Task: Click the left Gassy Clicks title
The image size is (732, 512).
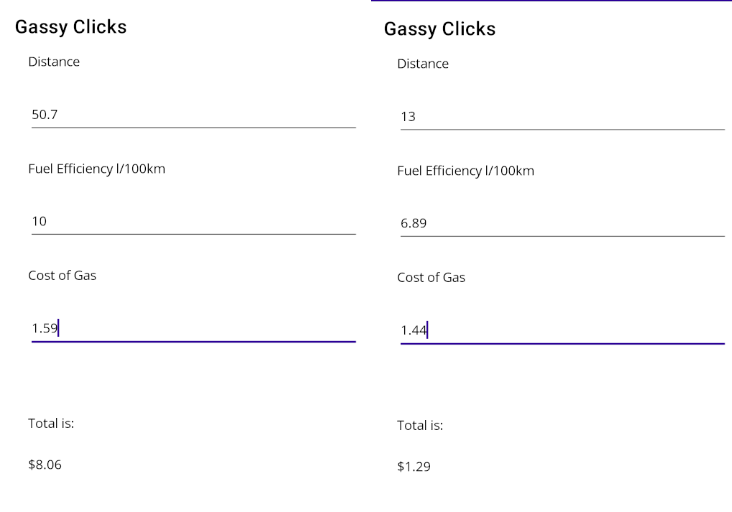Action: click(71, 27)
